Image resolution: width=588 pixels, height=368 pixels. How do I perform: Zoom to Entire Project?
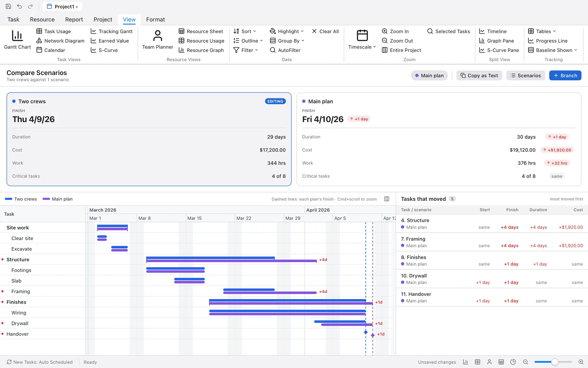point(401,50)
